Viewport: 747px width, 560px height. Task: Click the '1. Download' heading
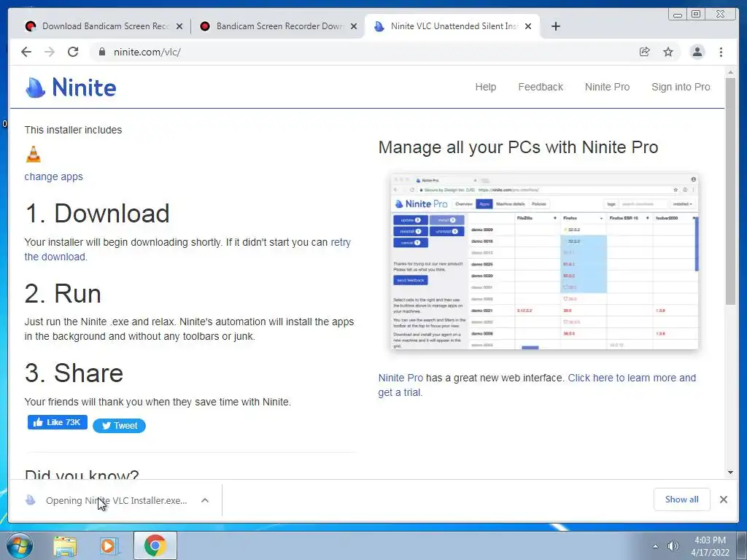(x=97, y=213)
